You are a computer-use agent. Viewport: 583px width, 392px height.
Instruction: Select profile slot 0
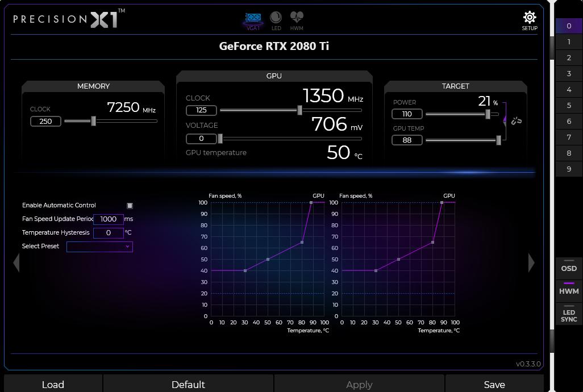(569, 26)
